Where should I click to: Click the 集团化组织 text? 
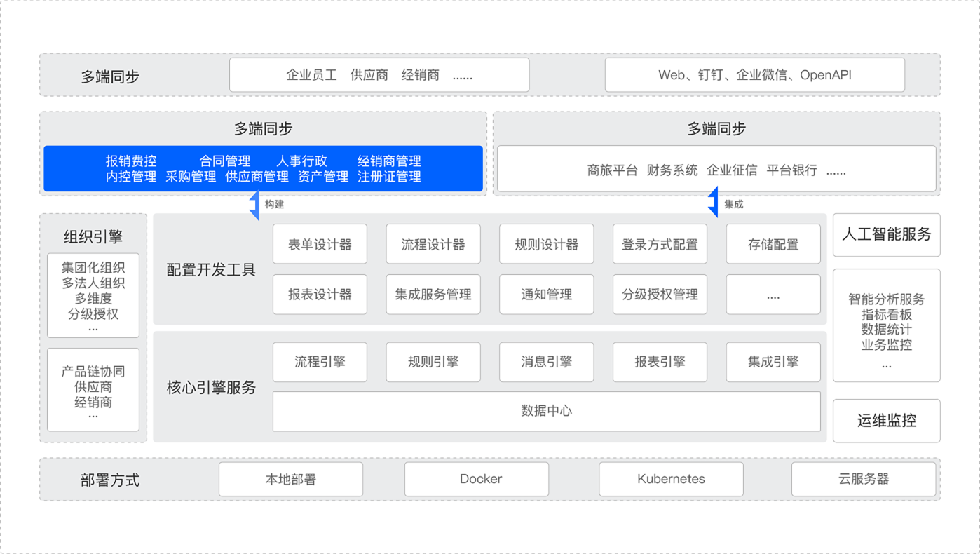click(93, 268)
